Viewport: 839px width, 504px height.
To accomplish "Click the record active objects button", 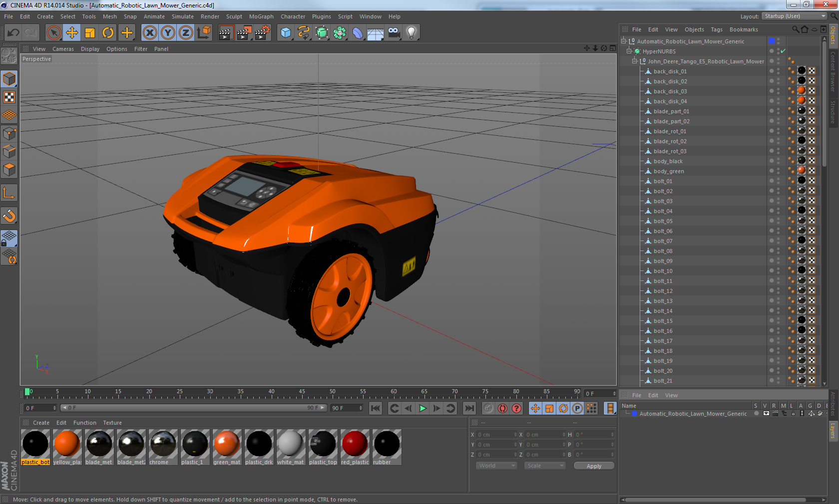I will pyautogui.click(x=488, y=408).
